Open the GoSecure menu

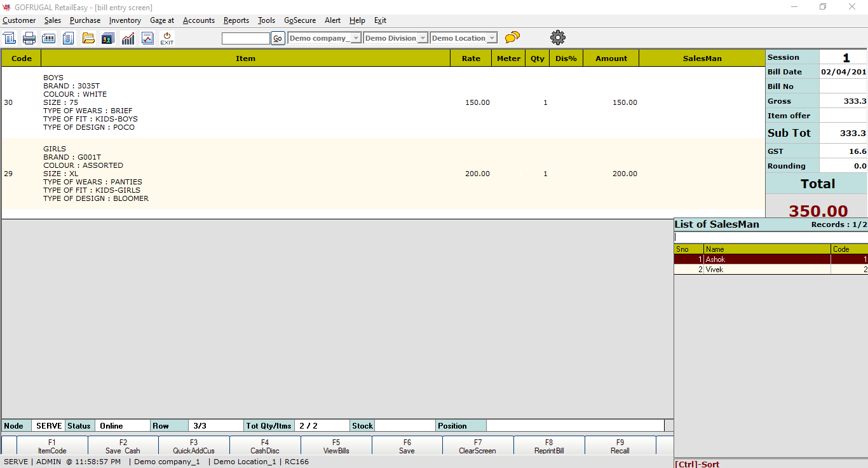(x=300, y=20)
